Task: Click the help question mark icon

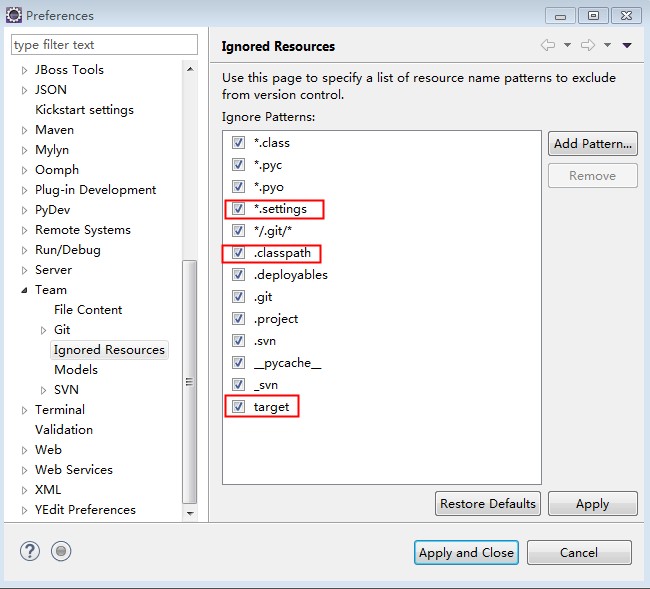Action: pyautogui.click(x=30, y=551)
